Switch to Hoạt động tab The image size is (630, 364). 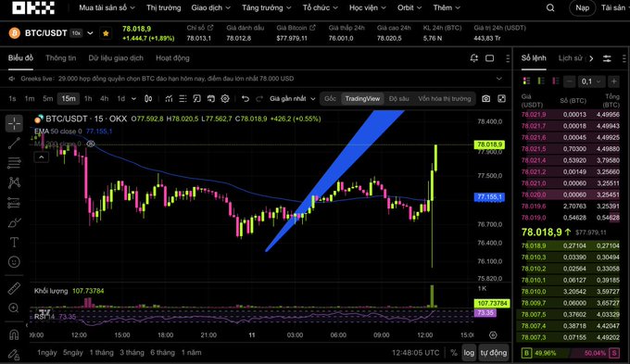tap(172, 57)
